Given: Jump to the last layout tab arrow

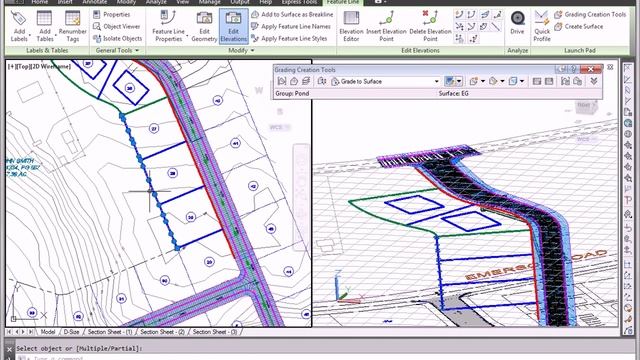Looking at the screenshot, I should pos(31,332).
